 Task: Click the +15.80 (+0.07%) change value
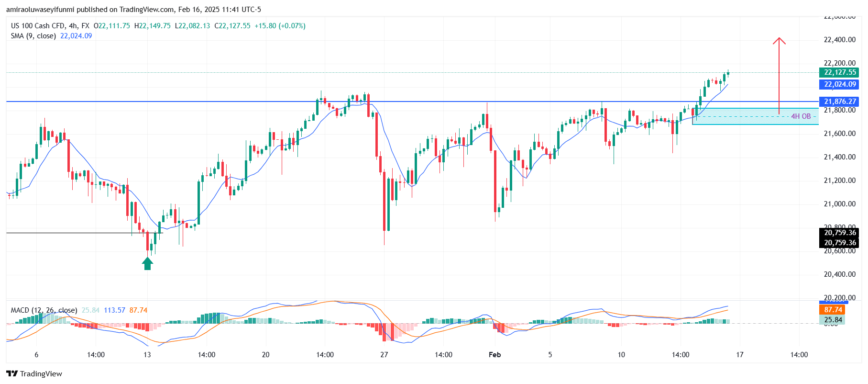[x=280, y=26]
